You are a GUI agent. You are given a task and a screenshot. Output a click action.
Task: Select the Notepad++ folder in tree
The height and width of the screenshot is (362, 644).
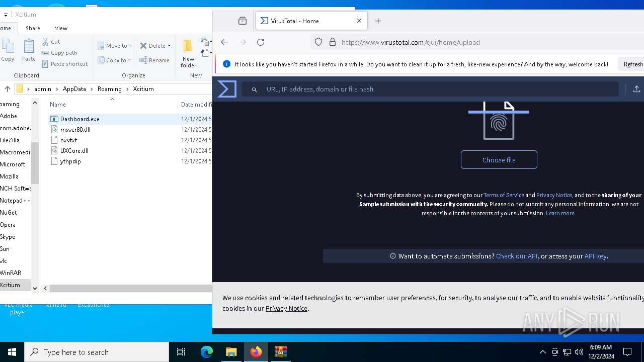(15, 201)
